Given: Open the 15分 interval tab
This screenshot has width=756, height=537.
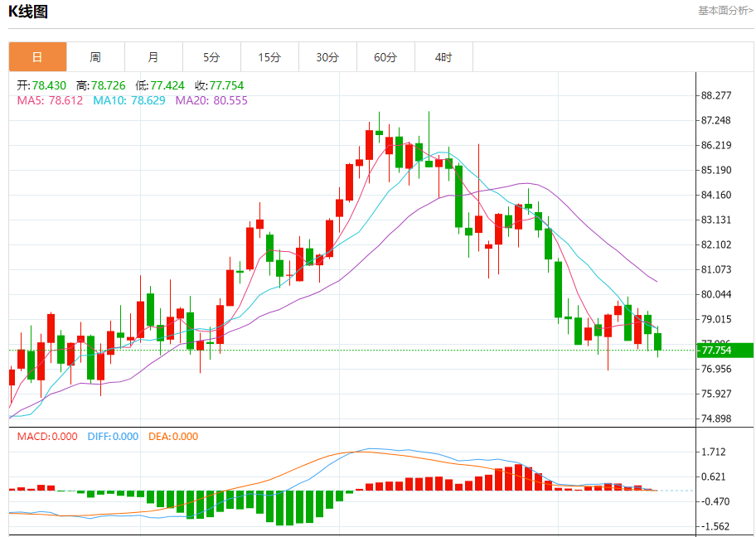Looking at the screenshot, I should pyautogui.click(x=269, y=57).
